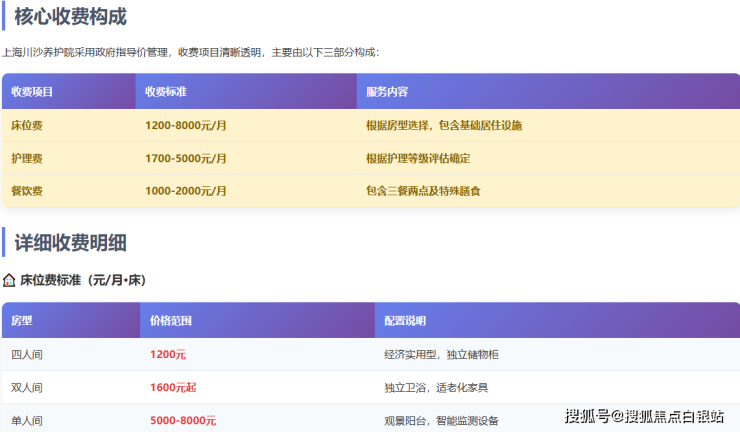Screen dimensions: 740x432
Task: Click the red 5000-8000元 price
Action: pos(183,420)
